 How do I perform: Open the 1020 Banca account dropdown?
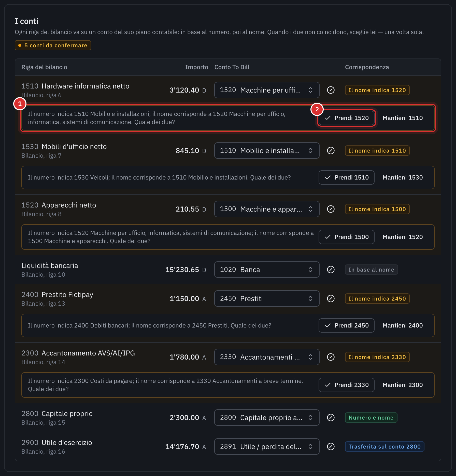click(x=267, y=270)
